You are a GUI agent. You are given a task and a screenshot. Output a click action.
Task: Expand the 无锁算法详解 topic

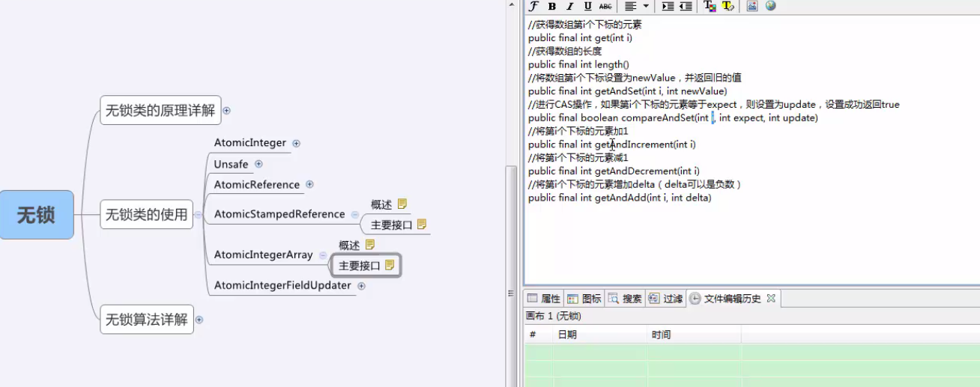point(199,320)
